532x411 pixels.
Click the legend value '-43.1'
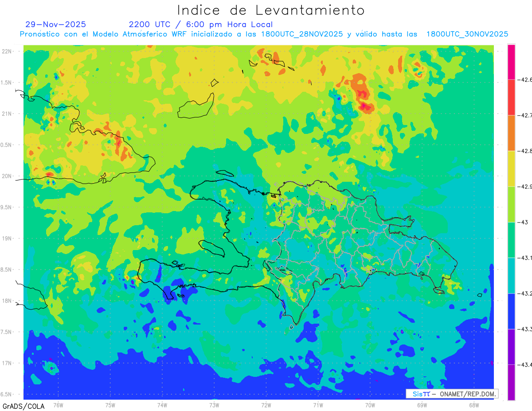point(524,258)
